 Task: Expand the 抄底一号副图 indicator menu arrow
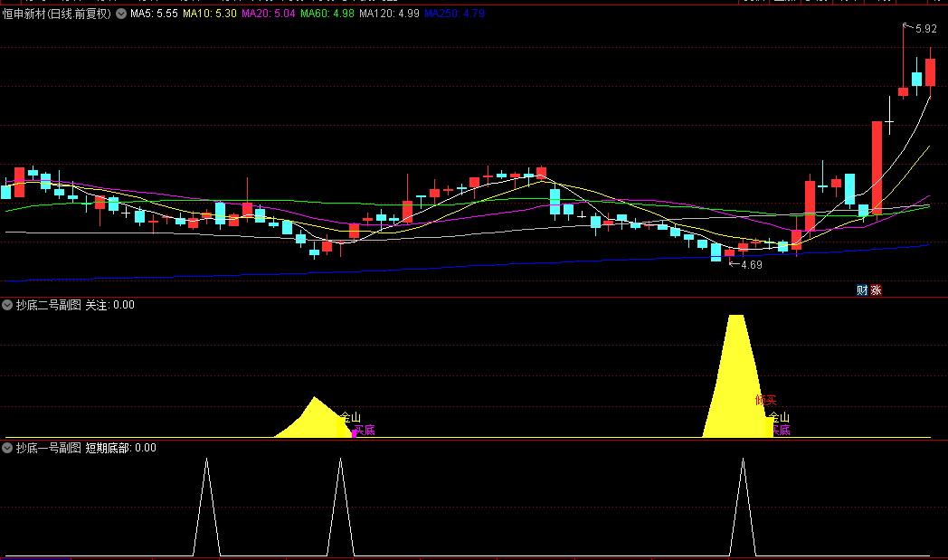coord(7,448)
